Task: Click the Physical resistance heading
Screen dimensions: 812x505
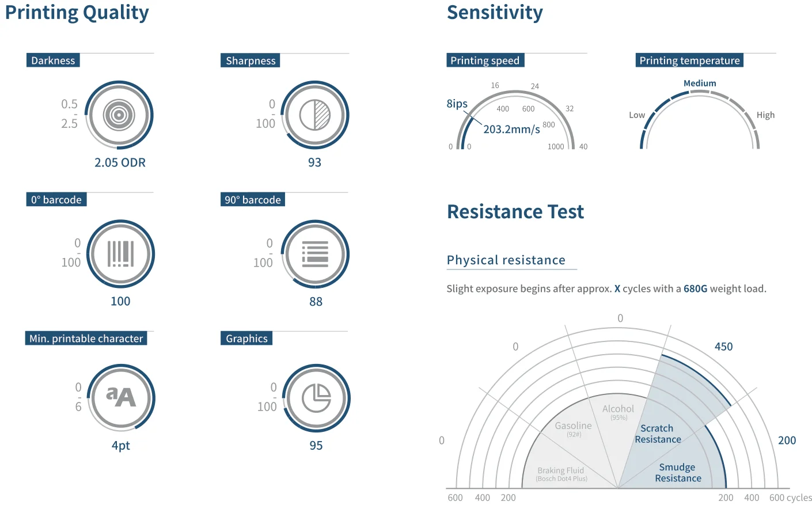Action: (x=506, y=260)
